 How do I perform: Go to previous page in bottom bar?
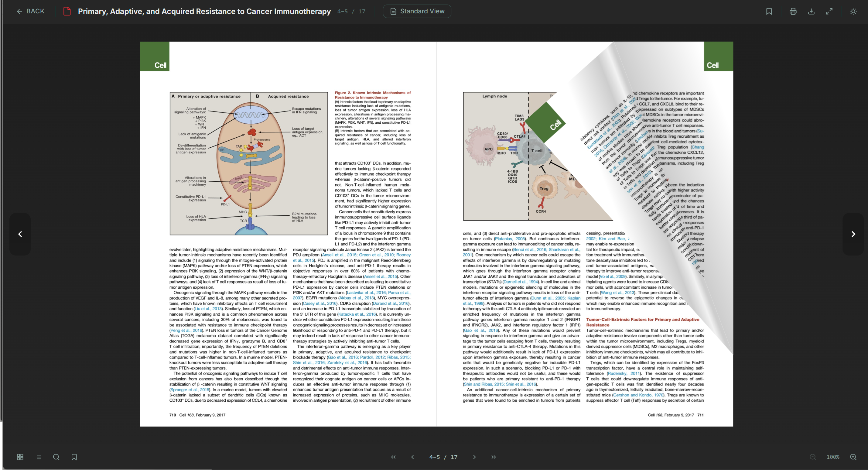412,457
